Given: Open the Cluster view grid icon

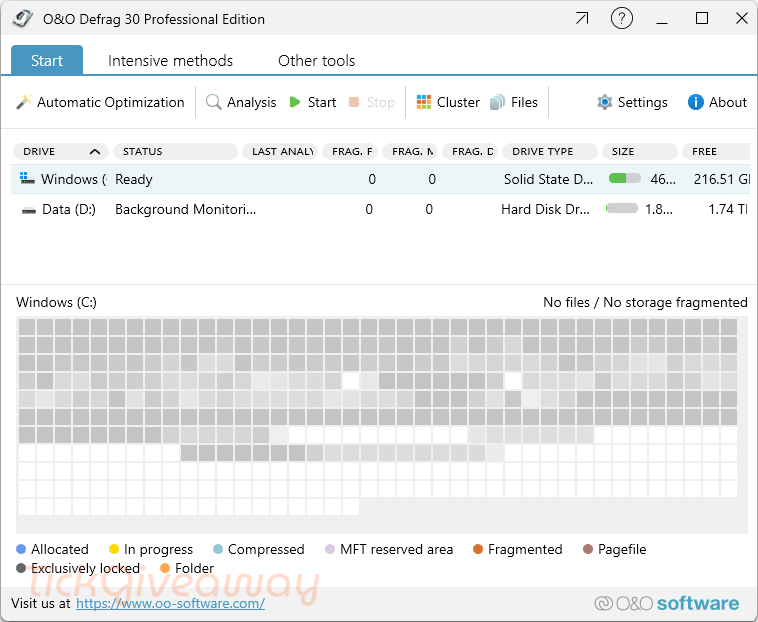Looking at the screenshot, I should (423, 102).
